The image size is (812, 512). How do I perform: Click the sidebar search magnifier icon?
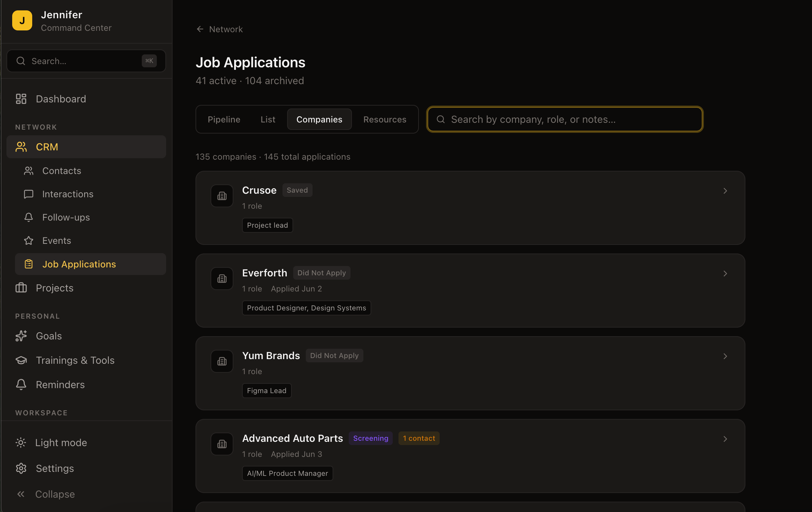21,61
